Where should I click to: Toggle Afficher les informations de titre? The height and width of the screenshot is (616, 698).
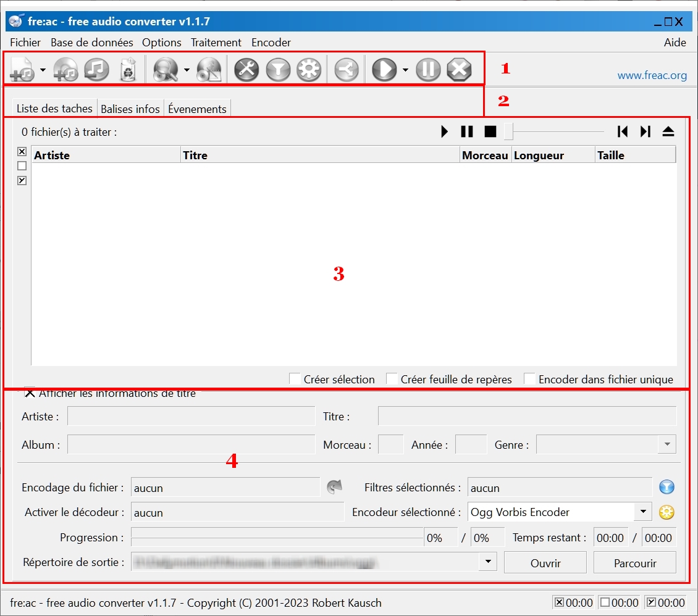click(x=30, y=393)
